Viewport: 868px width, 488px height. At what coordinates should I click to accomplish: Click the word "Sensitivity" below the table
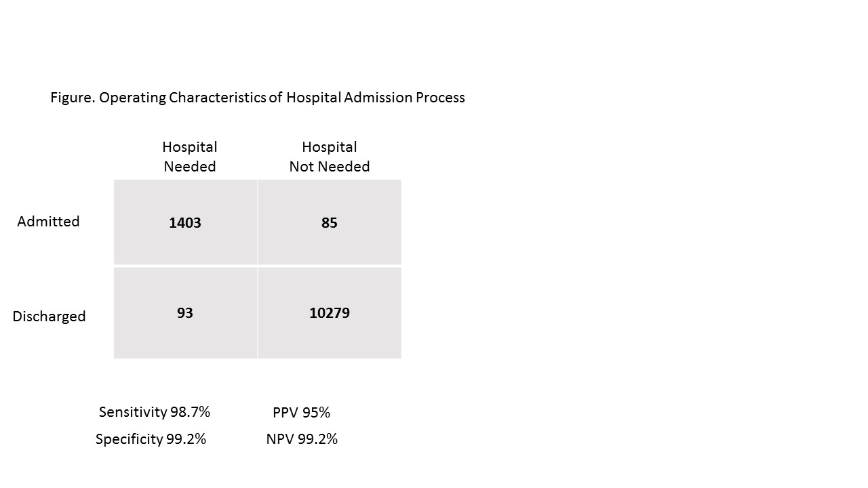tap(133, 412)
